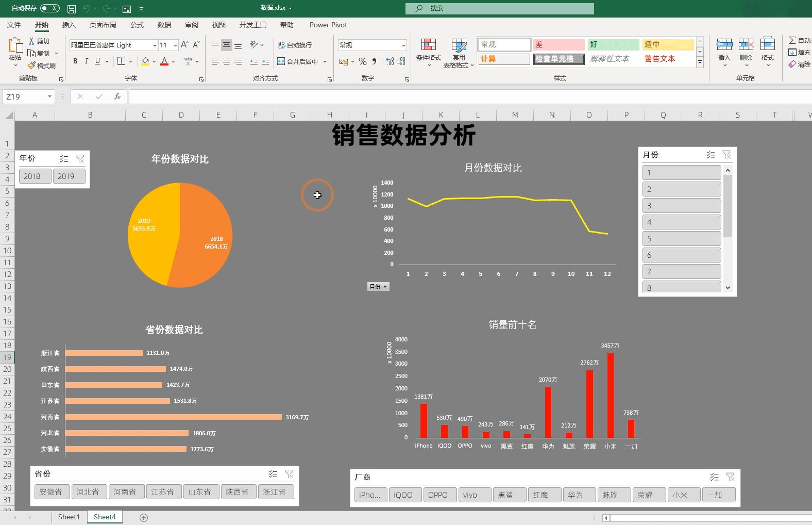Click the decrease indent icon
The height and width of the screenshot is (525, 812).
[254, 61]
